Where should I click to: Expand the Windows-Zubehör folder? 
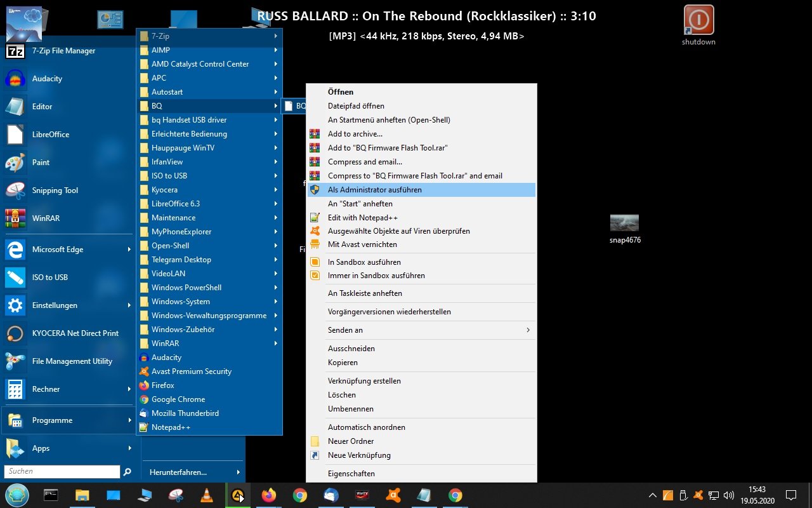[209, 330]
